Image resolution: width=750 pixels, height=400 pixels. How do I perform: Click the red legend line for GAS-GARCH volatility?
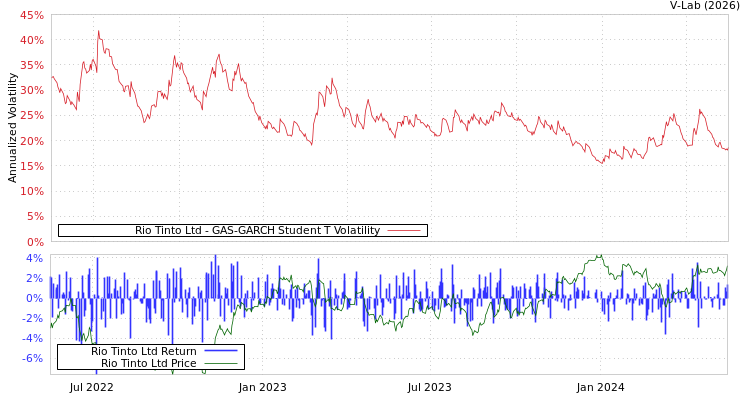pos(403,231)
